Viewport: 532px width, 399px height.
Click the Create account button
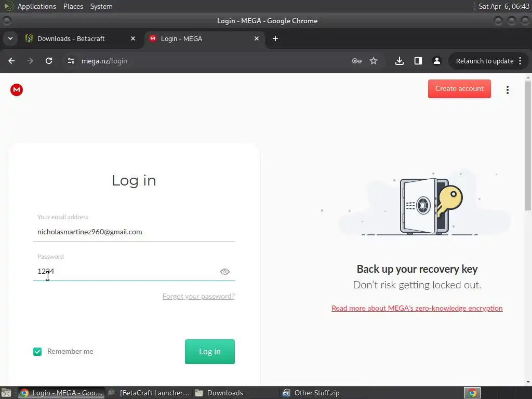(459, 88)
